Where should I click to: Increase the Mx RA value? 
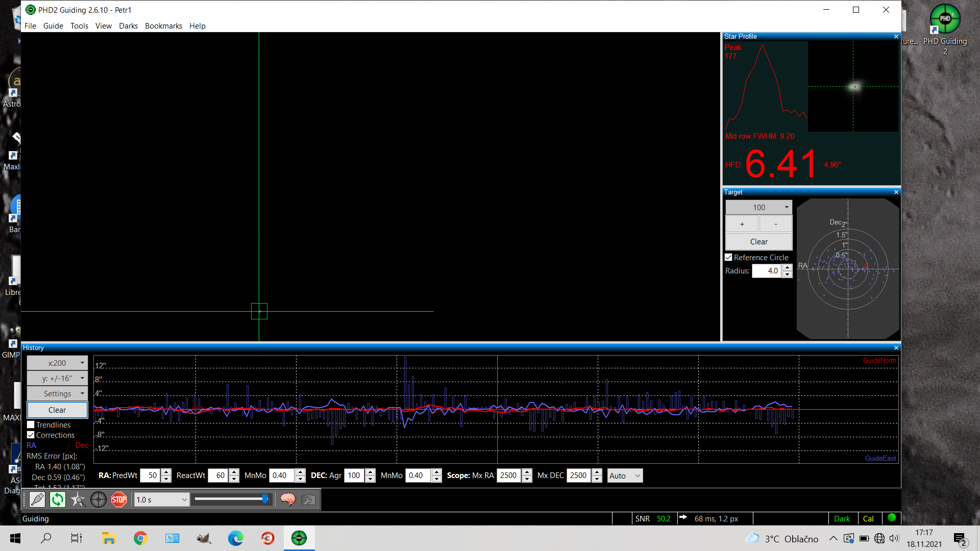pos(527,472)
